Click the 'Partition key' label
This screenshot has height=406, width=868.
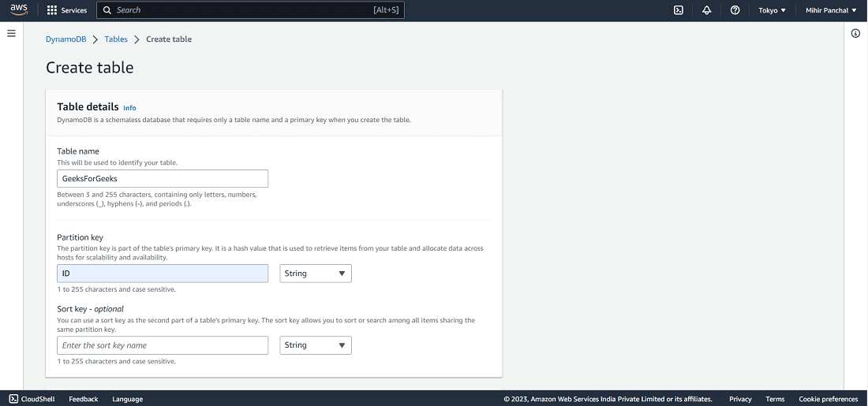pyautogui.click(x=80, y=237)
